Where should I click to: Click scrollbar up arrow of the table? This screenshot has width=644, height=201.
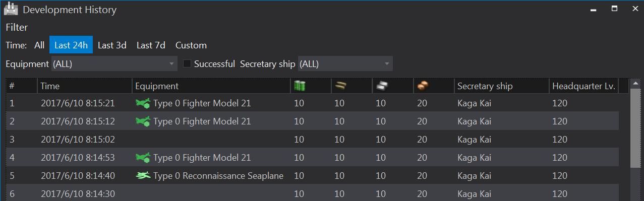click(635, 84)
